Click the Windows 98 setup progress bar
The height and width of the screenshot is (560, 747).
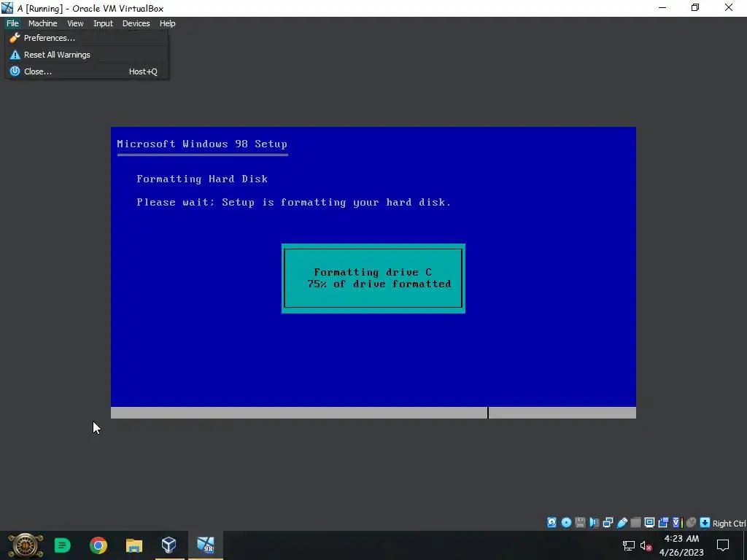[x=373, y=413]
